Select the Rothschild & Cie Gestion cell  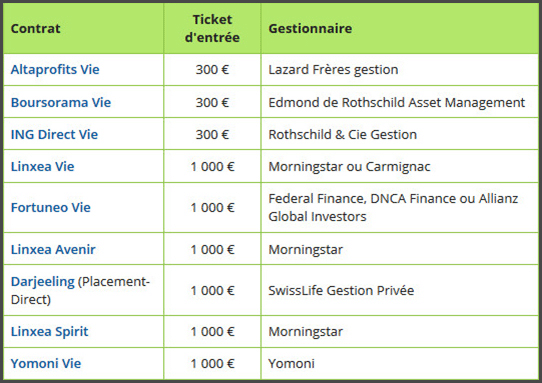tap(400, 134)
